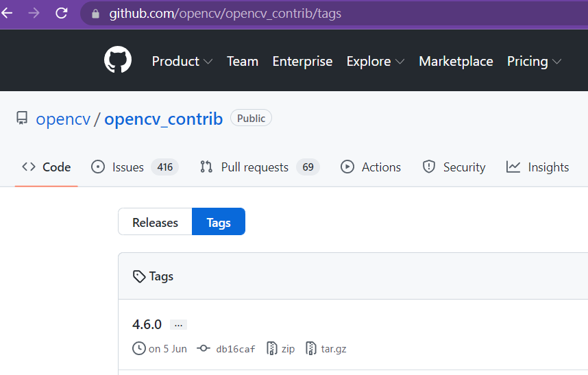Screen dimensions: 588x375
Task: Expand the Pricing dropdown menu
Action: tap(534, 61)
